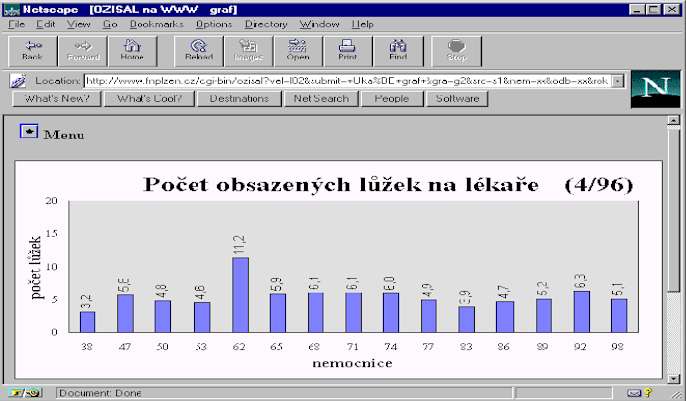686x401 pixels.
Task: Reload the current page
Action: [198, 51]
